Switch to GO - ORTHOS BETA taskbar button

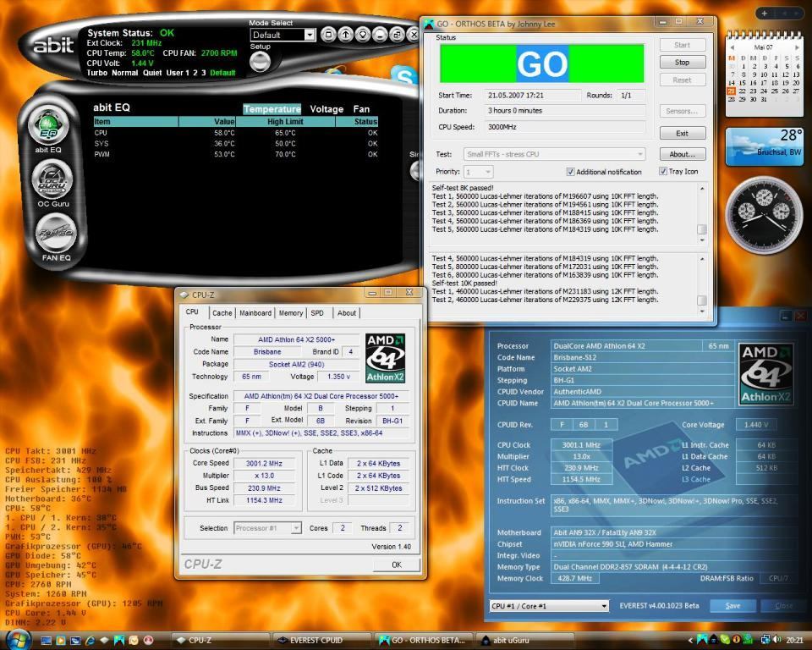click(423, 640)
